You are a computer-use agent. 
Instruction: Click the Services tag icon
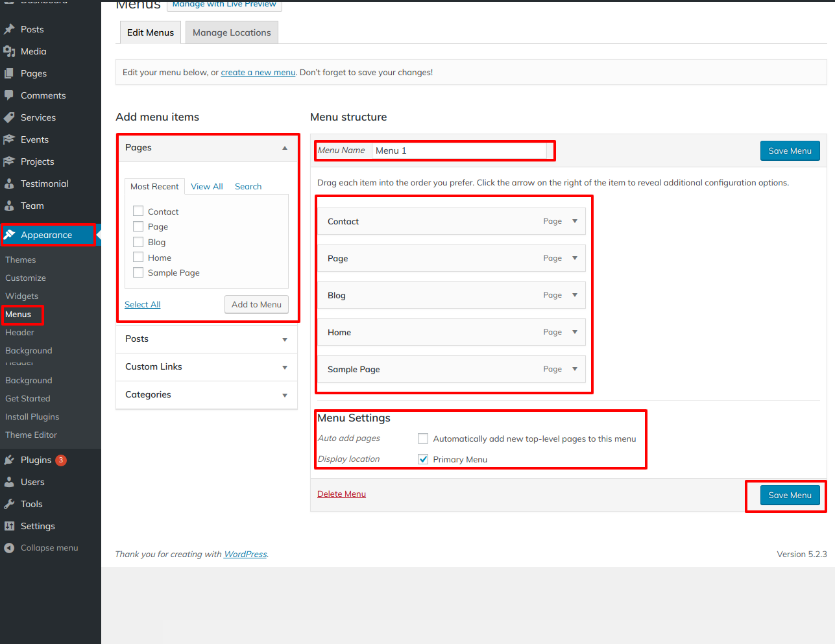9,117
